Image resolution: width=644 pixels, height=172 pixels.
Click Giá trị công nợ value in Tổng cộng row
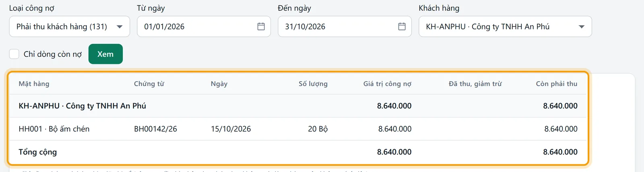(x=394, y=152)
